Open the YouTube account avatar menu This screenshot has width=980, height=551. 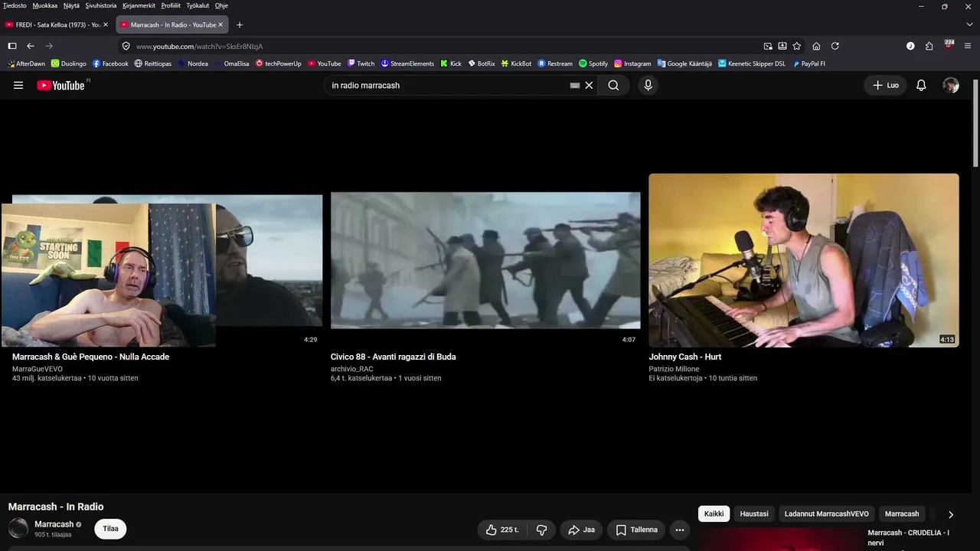tap(951, 85)
